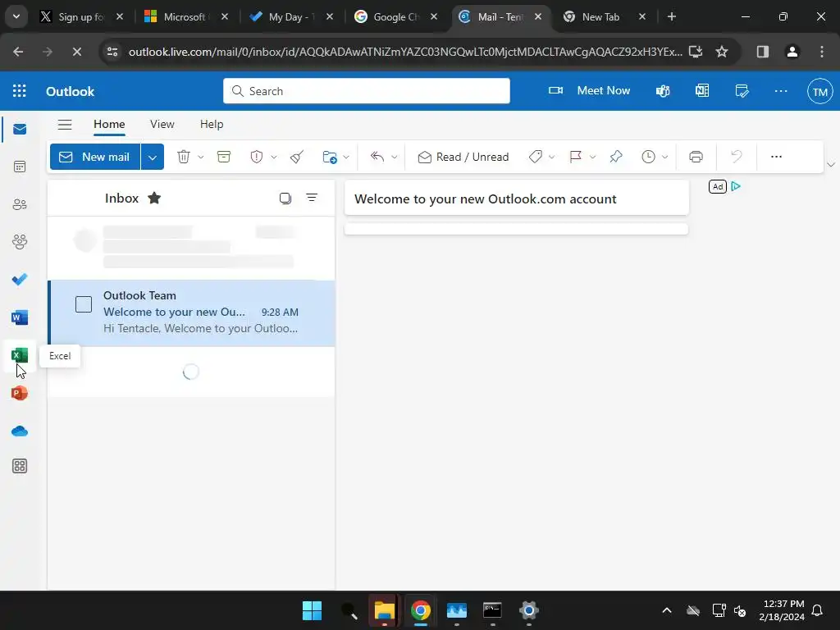Open the People contacts icon

pyautogui.click(x=20, y=204)
